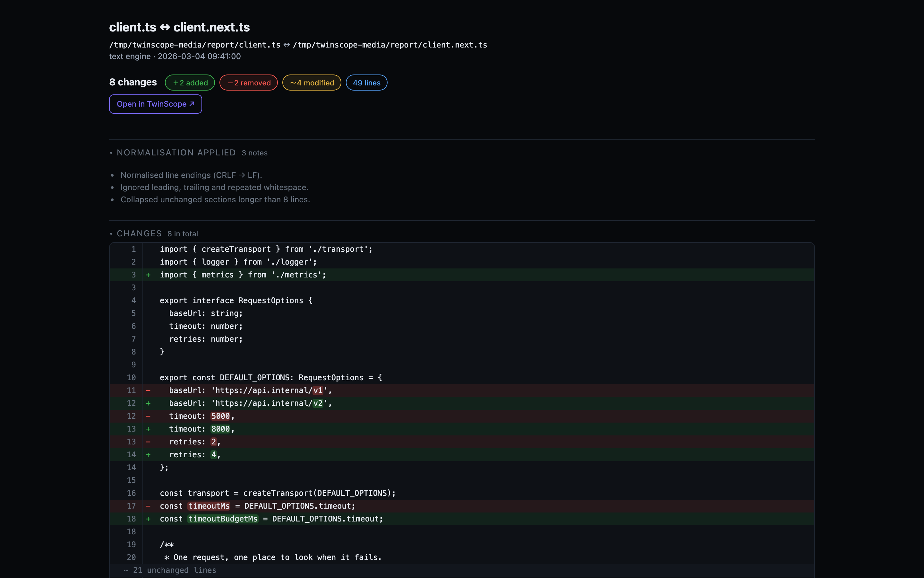Click the 'Ignored leading, trailing' whitespace note
This screenshot has width=924, height=578.
pos(215,187)
